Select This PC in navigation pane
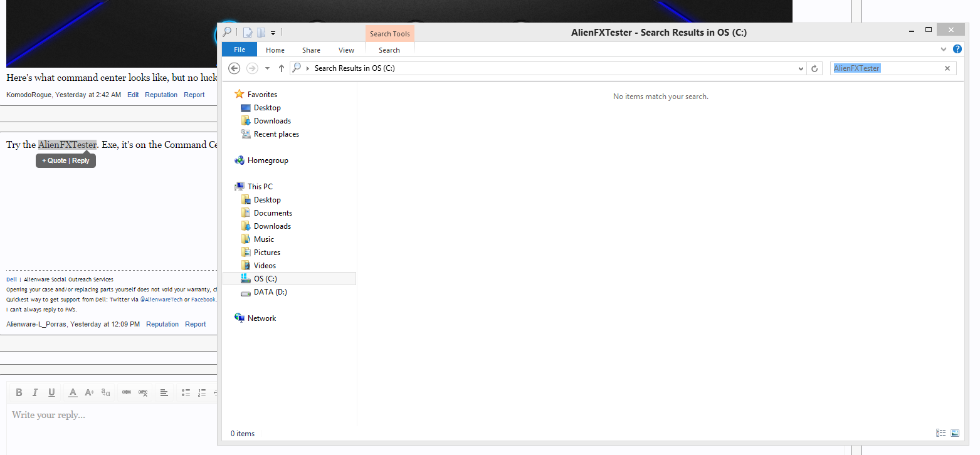The width and height of the screenshot is (980, 455). click(260, 187)
